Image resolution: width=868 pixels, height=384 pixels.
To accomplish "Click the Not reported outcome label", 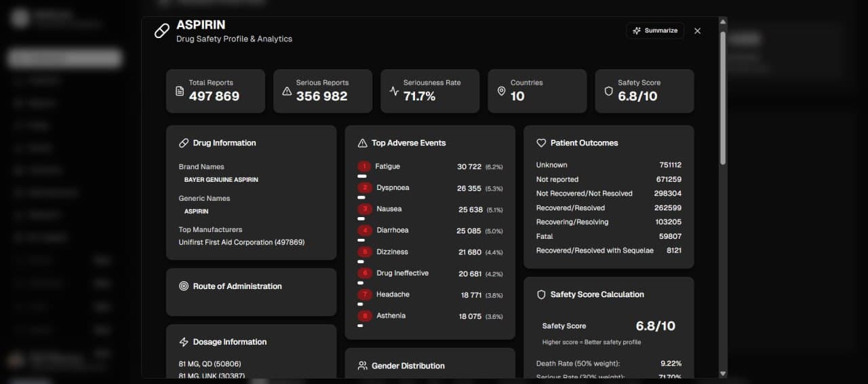I will point(557,180).
